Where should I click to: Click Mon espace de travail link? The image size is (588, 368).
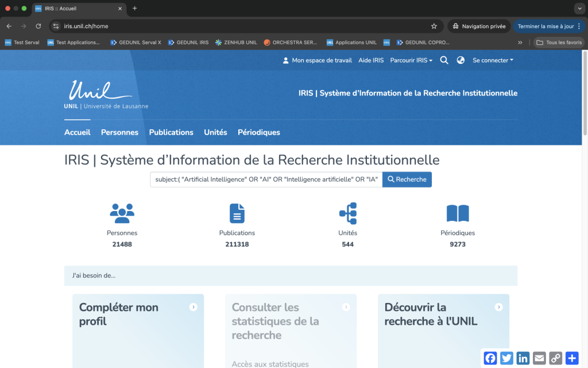pyautogui.click(x=317, y=60)
